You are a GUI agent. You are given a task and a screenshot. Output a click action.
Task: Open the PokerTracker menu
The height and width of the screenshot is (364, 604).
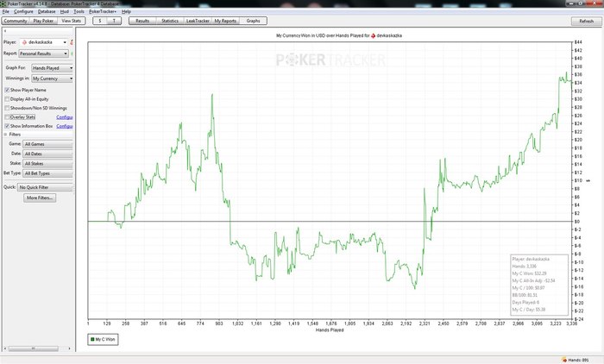[x=103, y=11]
